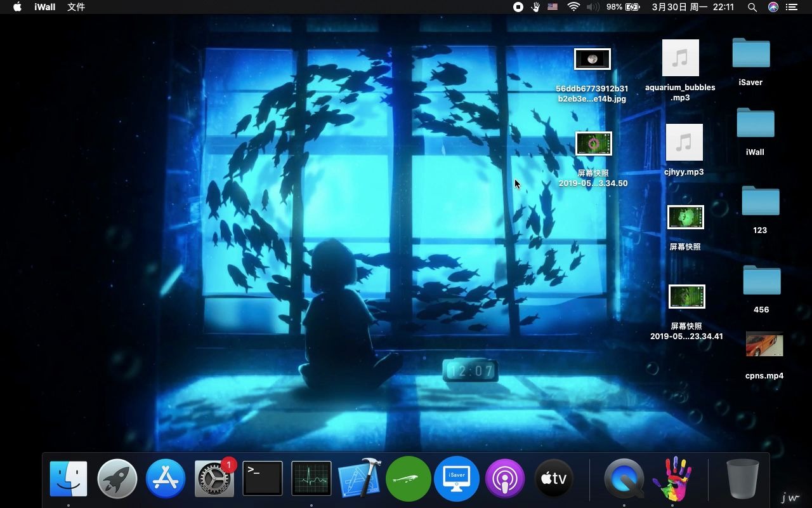This screenshot has height=508, width=812.
Task: Open QuickTime Player from the Dock
Action: point(624,478)
